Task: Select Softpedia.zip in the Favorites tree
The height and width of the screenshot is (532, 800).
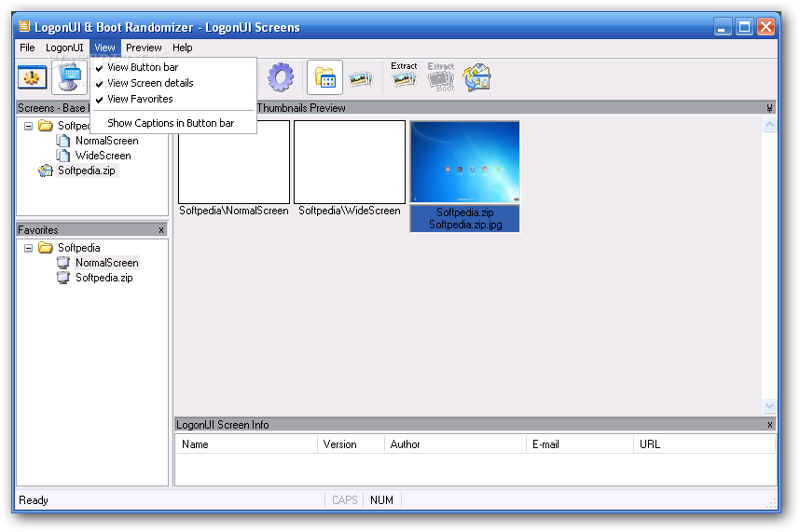Action: (x=104, y=278)
